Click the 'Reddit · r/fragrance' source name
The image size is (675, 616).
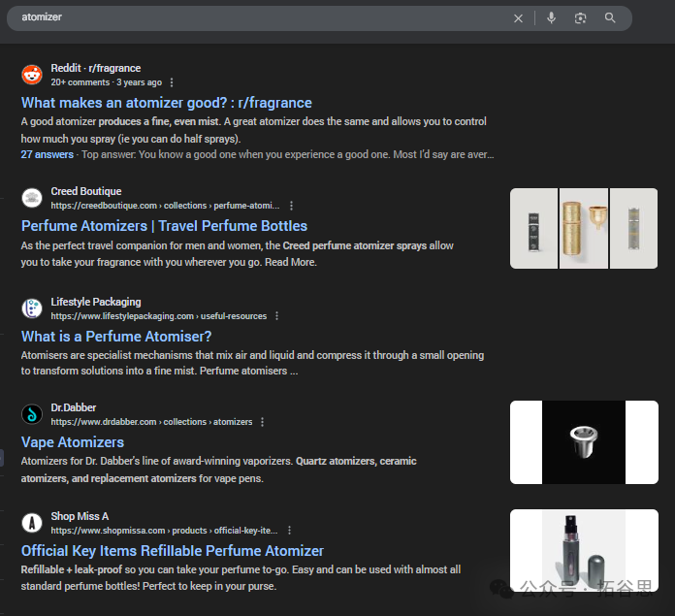tap(96, 69)
